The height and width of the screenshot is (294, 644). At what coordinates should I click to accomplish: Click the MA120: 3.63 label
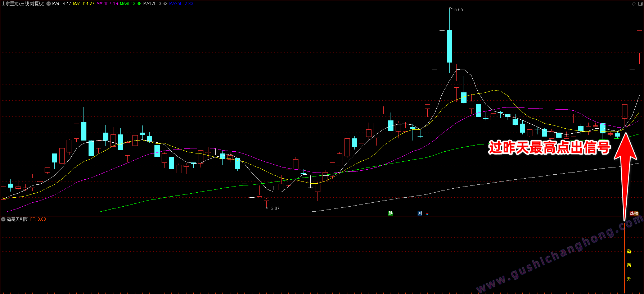(155, 4)
